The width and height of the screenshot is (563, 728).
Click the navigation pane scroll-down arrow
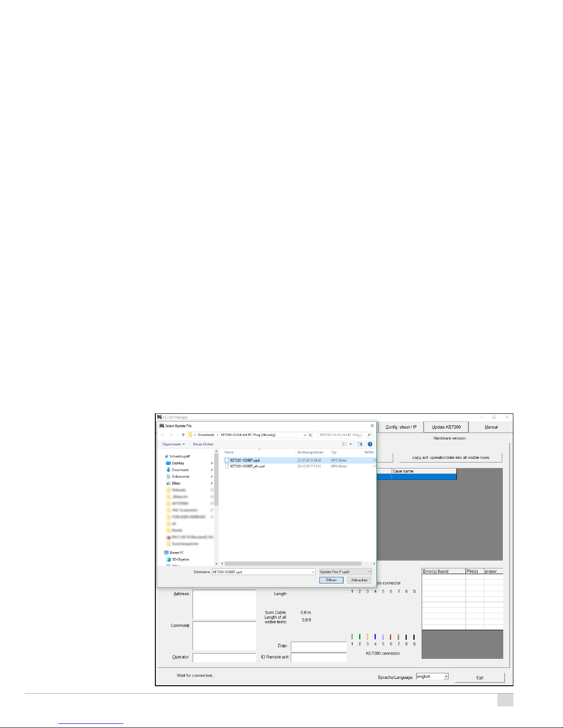click(x=216, y=564)
